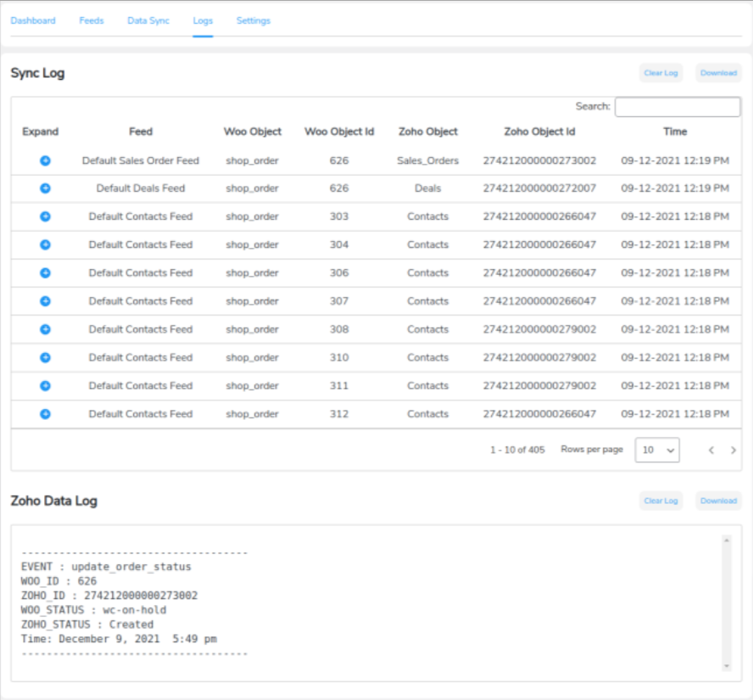Expand the log row for Woo Object Id 311

[44, 385]
